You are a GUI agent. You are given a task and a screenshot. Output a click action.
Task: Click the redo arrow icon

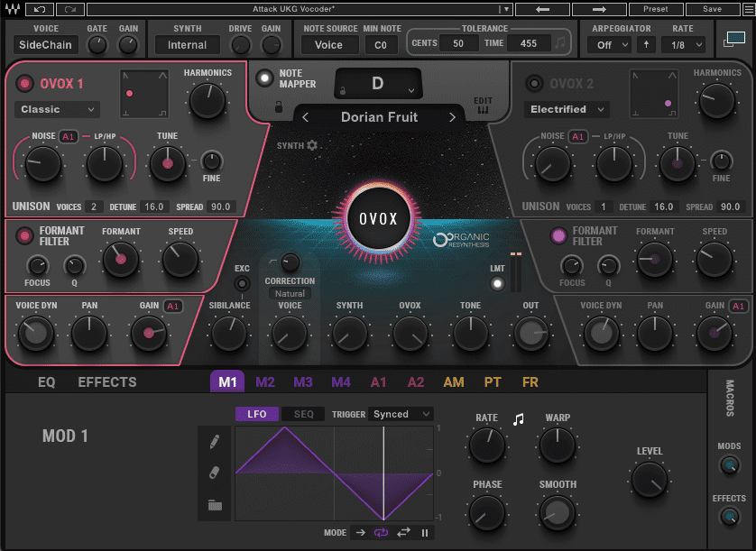70,9
